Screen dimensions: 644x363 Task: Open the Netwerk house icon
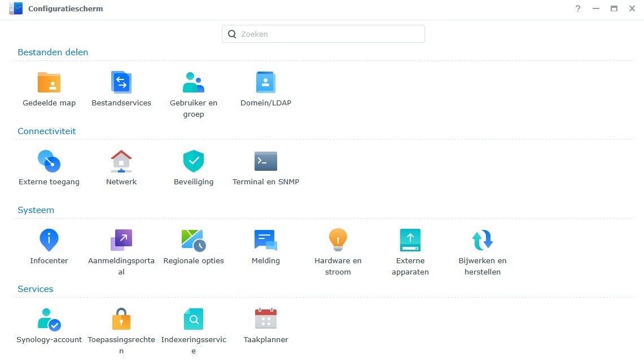click(x=121, y=161)
